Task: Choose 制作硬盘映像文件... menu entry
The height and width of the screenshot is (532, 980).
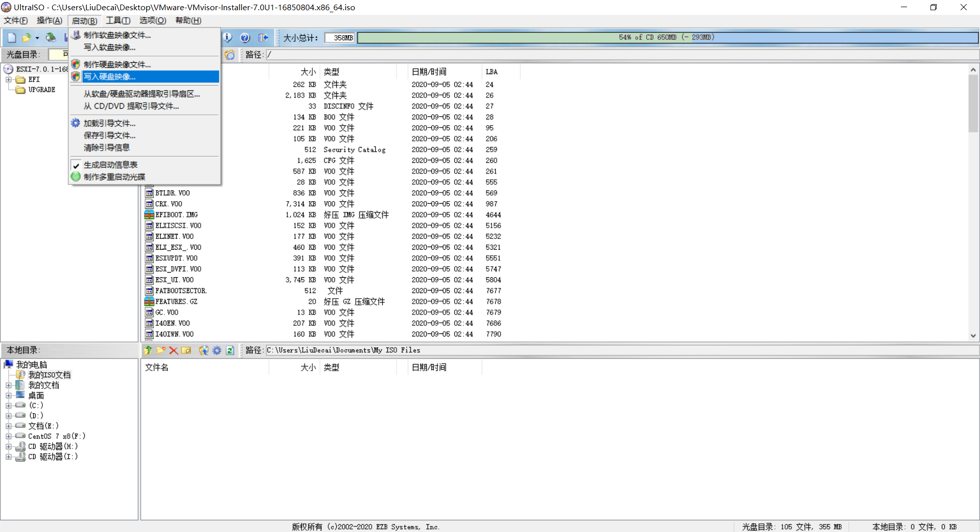Action: (144, 64)
